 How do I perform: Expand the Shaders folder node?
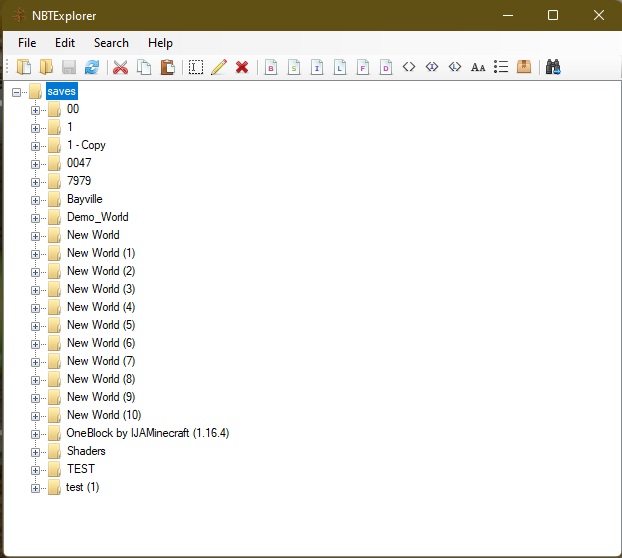pyautogui.click(x=35, y=451)
